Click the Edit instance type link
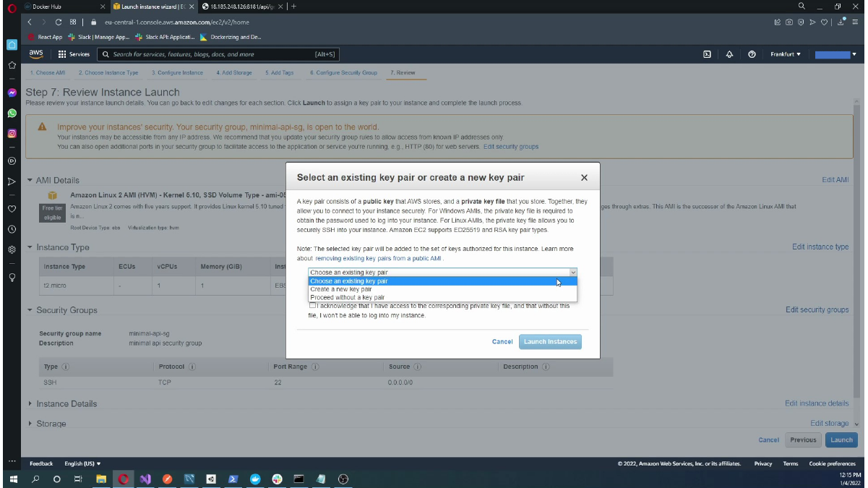This screenshot has width=868, height=488. click(820, 247)
